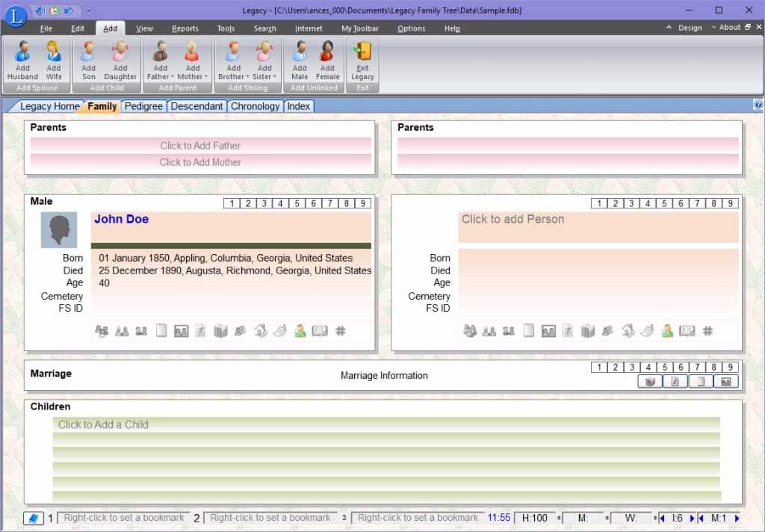Open the About dropdown

[726, 28]
